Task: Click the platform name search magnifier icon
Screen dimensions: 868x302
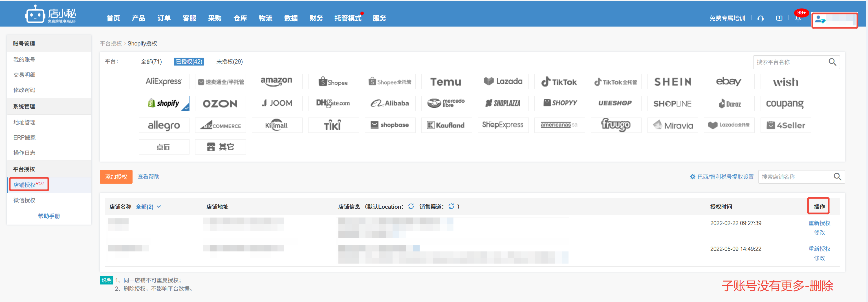Action: click(x=832, y=62)
